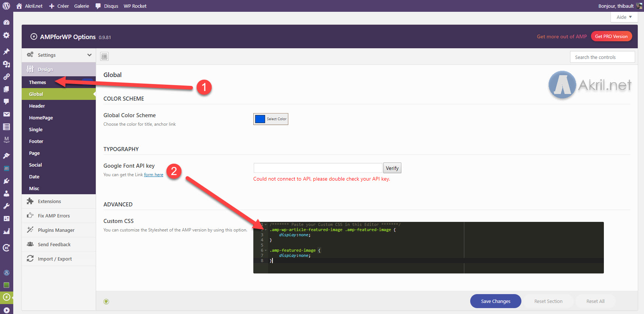This screenshot has height=314, width=644.
Task: Expand the Settings section chevron
Action: coord(89,55)
